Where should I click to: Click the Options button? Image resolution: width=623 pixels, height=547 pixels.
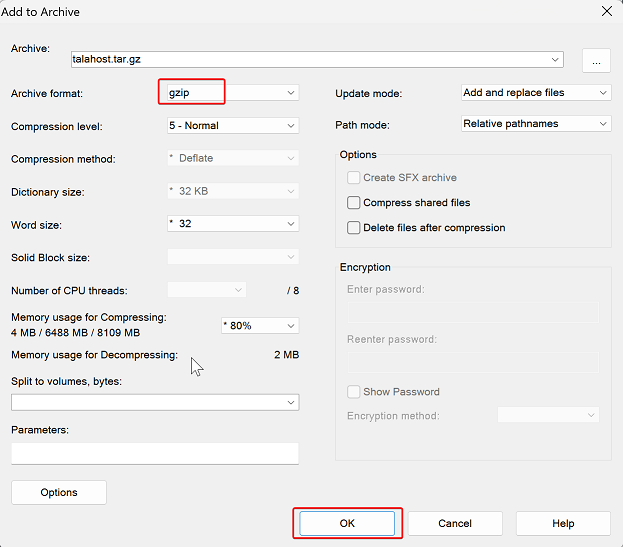pyautogui.click(x=59, y=493)
